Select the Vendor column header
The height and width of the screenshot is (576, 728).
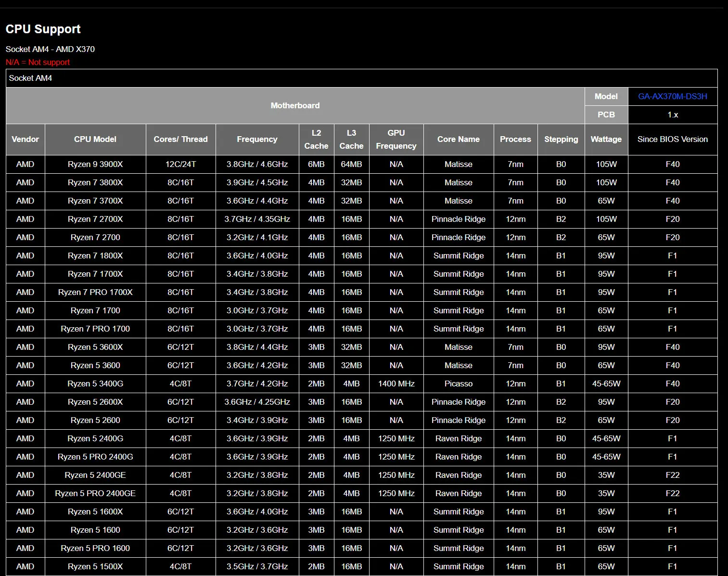(25, 139)
